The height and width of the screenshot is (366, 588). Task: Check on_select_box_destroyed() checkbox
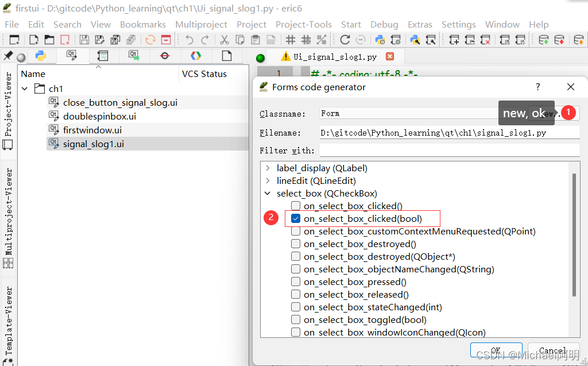tap(296, 244)
